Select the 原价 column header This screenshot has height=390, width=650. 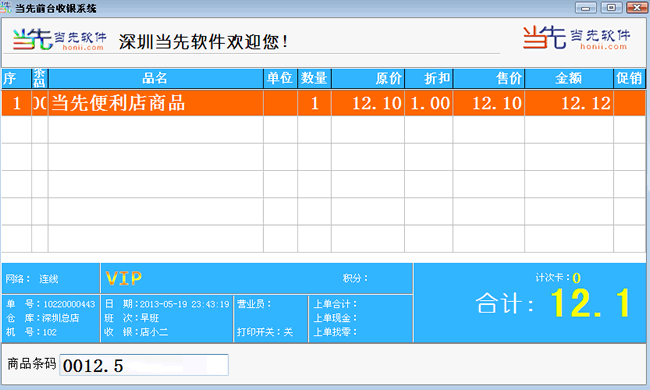tap(368, 78)
